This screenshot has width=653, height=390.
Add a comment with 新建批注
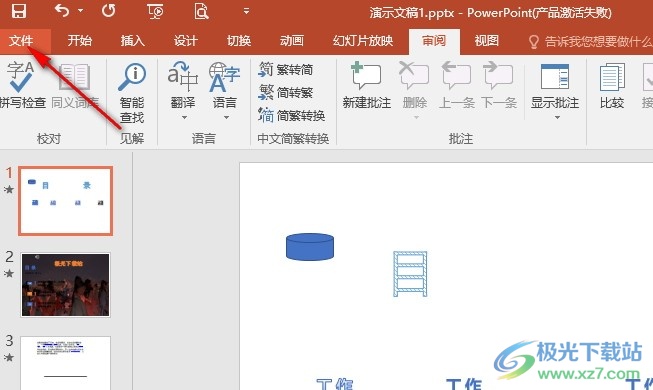[x=366, y=85]
